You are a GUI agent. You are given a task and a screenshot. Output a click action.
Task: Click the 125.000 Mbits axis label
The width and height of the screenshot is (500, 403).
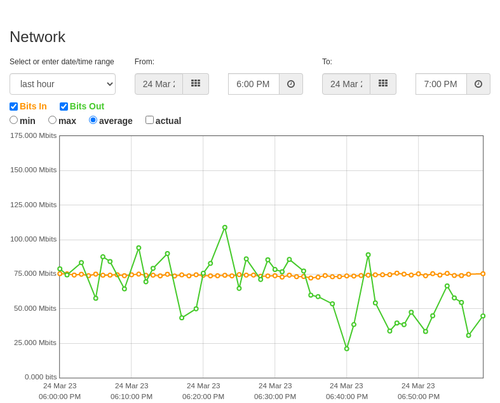(33, 205)
